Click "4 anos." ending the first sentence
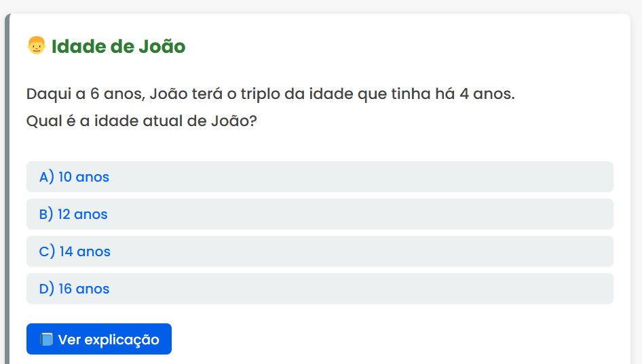Image resolution: width=642 pixels, height=364 pixels. point(487,94)
